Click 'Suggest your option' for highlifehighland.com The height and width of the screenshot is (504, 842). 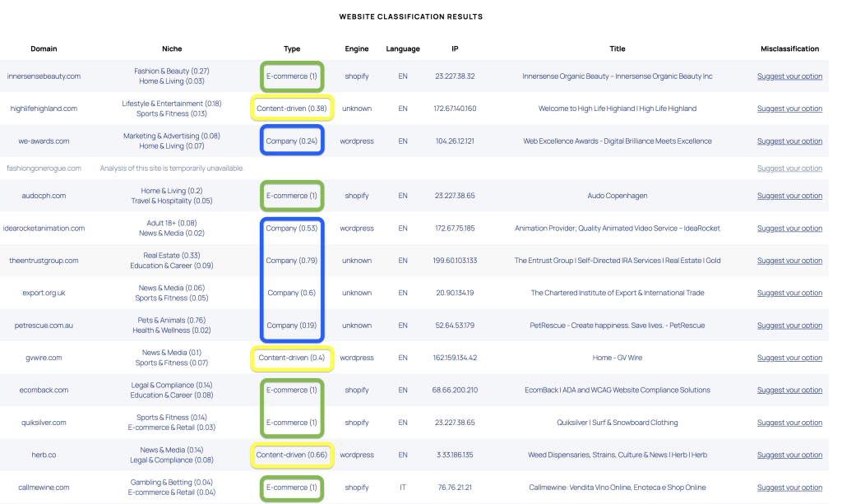click(789, 109)
